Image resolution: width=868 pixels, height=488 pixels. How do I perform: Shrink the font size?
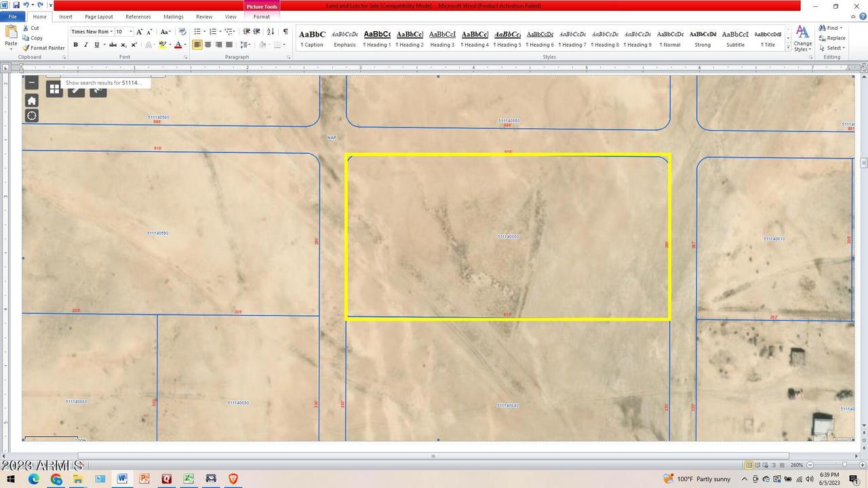(149, 32)
